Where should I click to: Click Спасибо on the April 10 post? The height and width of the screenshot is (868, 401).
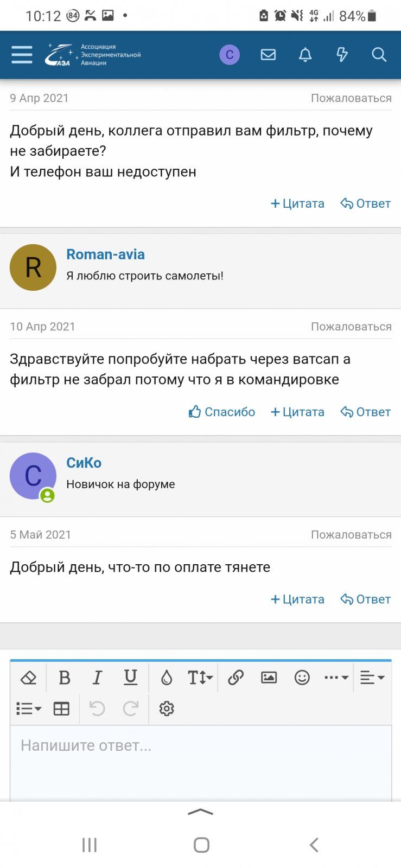pos(221,412)
